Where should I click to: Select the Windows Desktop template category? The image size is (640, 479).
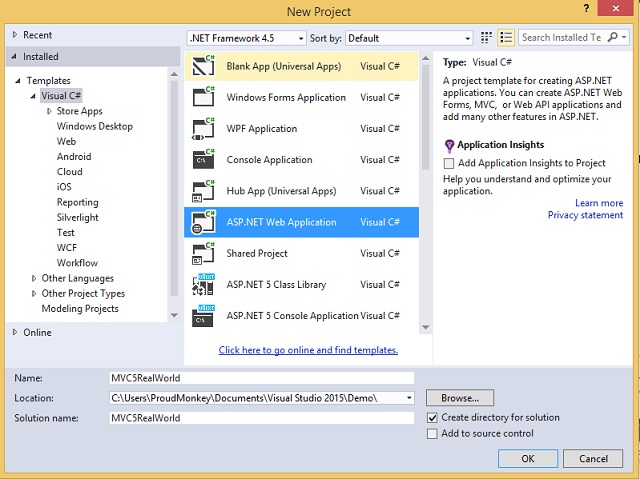(x=95, y=126)
